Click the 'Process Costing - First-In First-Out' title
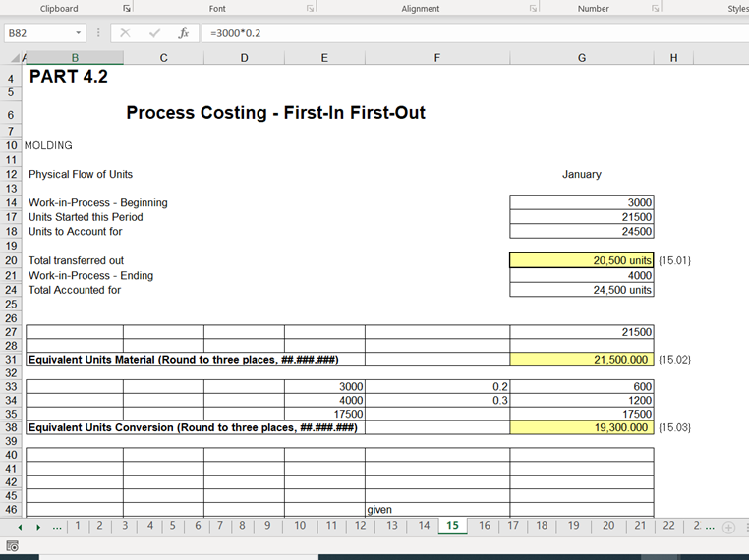Viewport: 749px width, 560px height. pyautogui.click(x=275, y=113)
